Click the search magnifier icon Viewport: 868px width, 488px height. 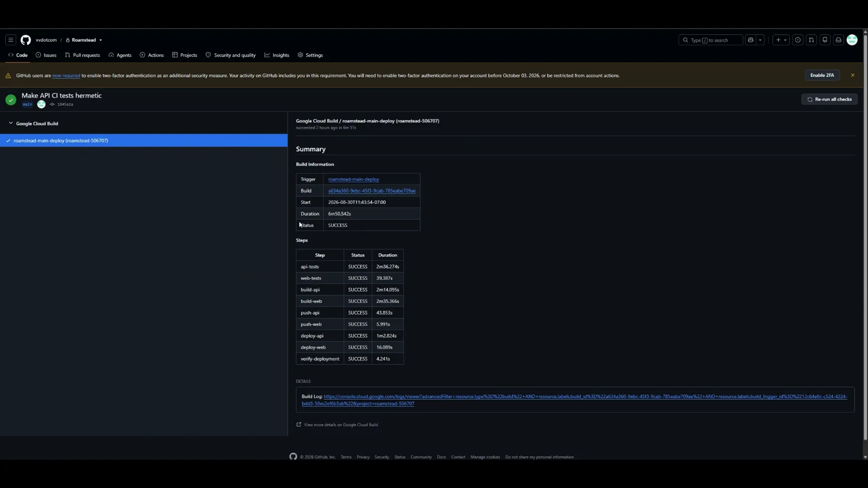coord(686,40)
